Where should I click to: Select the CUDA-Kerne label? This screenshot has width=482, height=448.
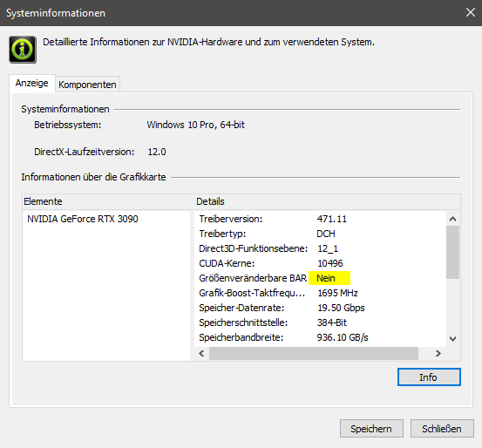click(x=227, y=263)
